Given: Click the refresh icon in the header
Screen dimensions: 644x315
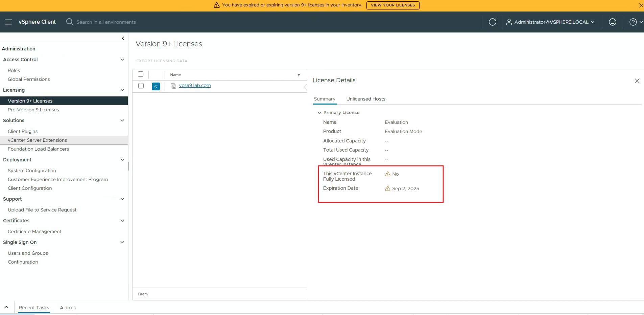Looking at the screenshot, I should (x=492, y=22).
